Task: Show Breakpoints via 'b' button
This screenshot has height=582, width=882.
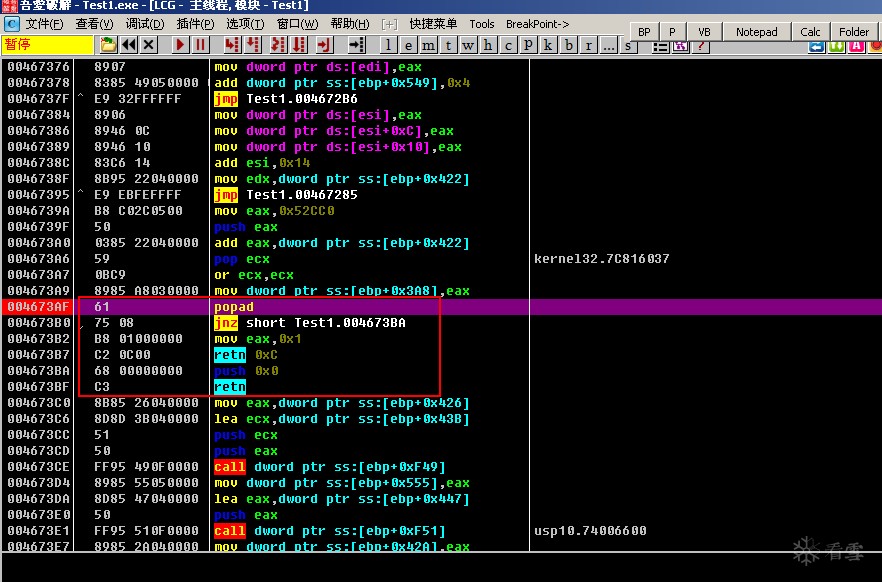Action: (x=569, y=45)
